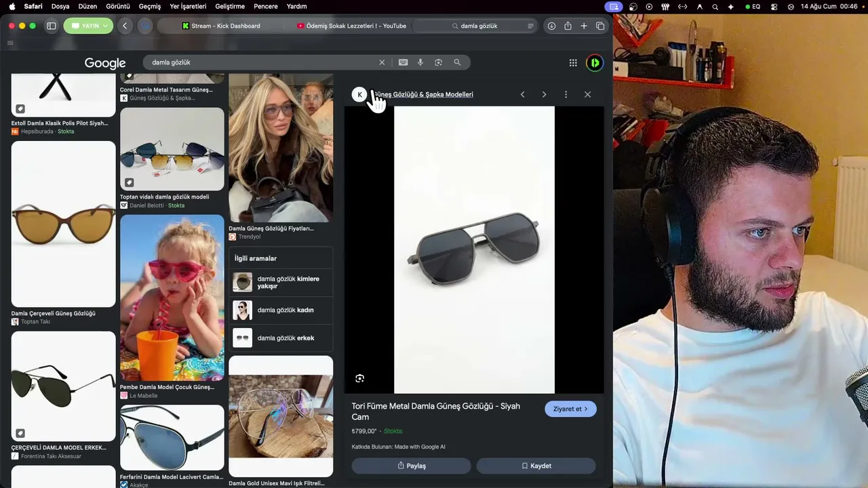Open the Güneş Gözlüğü & Şapka Modelleri source link
This screenshot has width=868, height=488.
coord(422,94)
